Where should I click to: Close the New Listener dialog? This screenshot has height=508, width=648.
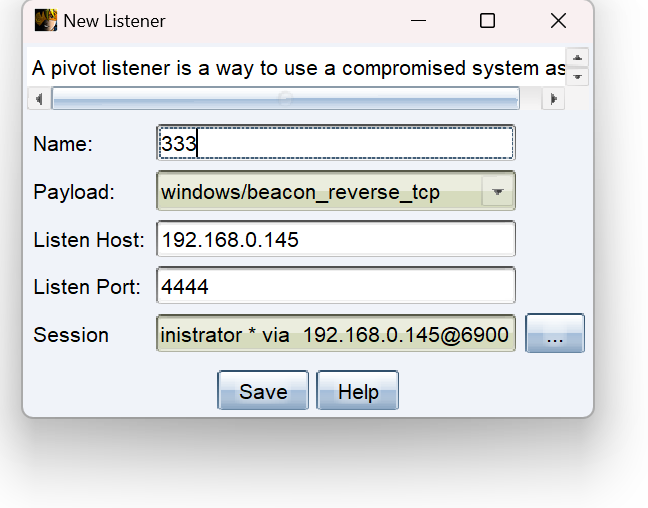pos(558,21)
